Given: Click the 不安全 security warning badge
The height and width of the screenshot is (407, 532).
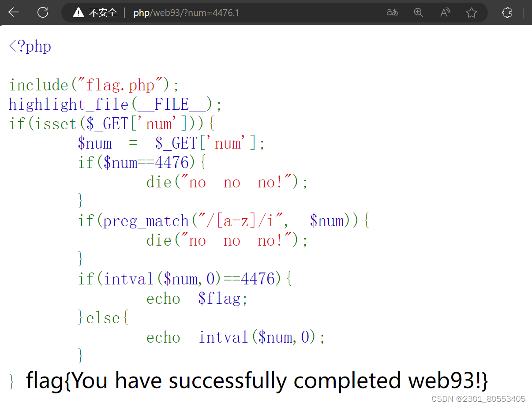Looking at the screenshot, I should tap(102, 12).
